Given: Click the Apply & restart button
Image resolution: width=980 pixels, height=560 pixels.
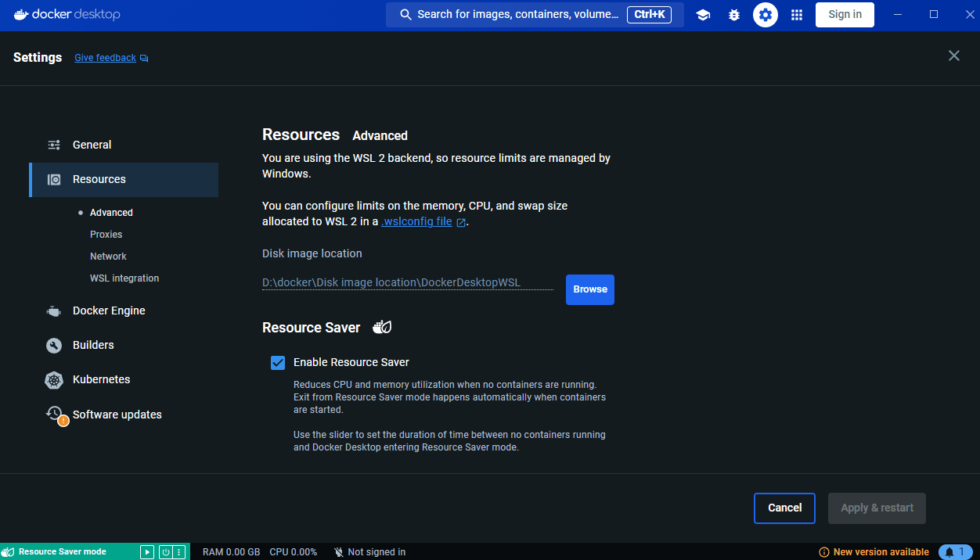Looking at the screenshot, I should (x=877, y=508).
